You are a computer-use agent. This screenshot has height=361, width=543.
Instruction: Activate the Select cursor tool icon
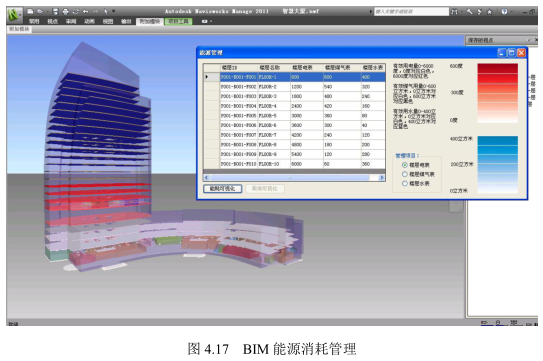(106, 11)
